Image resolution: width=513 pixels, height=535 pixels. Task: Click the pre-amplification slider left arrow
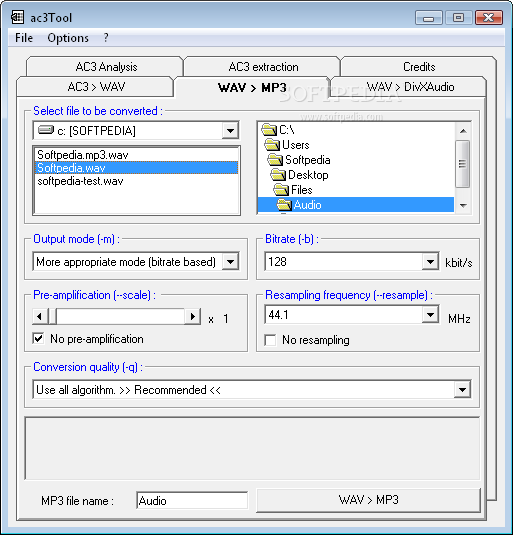click(x=39, y=317)
